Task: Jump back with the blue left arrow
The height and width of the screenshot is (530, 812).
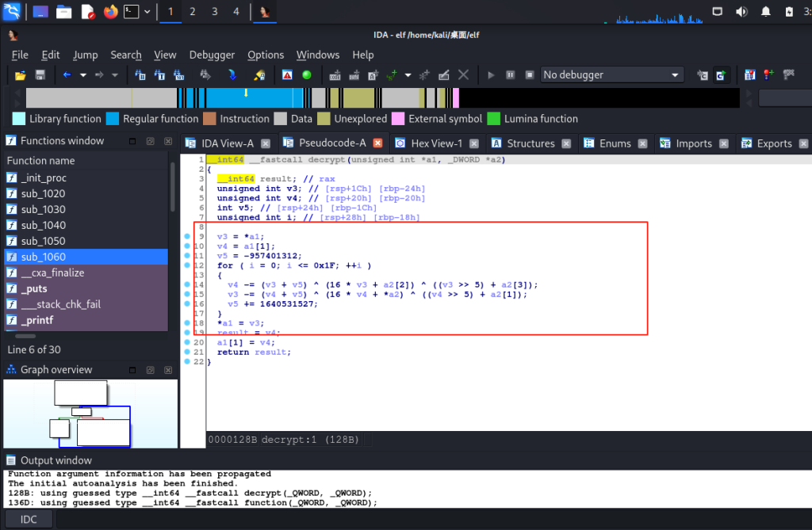Action: click(67, 75)
